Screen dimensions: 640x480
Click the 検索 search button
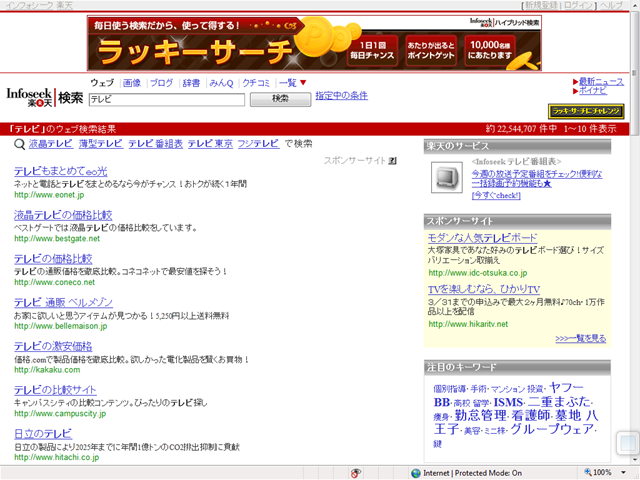(x=280, y=99)
